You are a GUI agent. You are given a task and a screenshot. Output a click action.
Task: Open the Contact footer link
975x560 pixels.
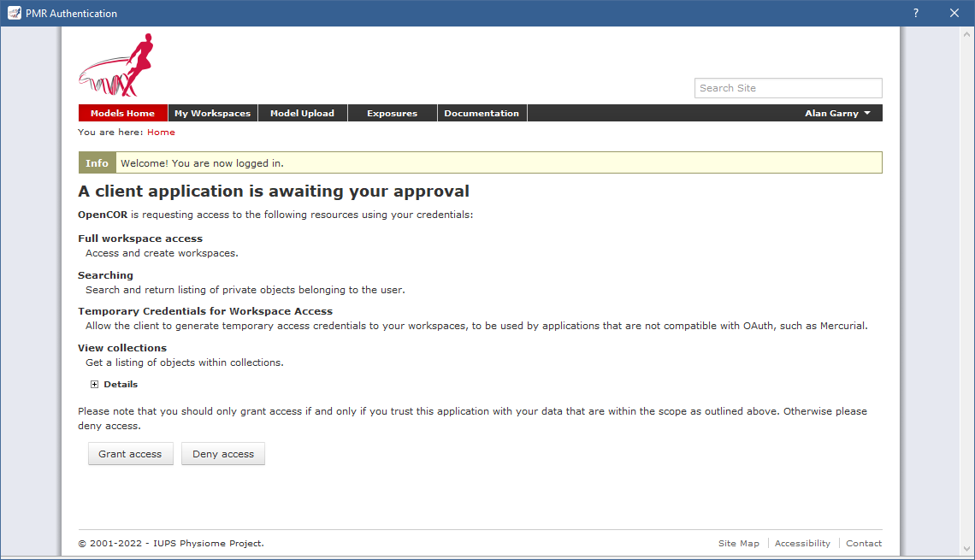click(864, 544)
